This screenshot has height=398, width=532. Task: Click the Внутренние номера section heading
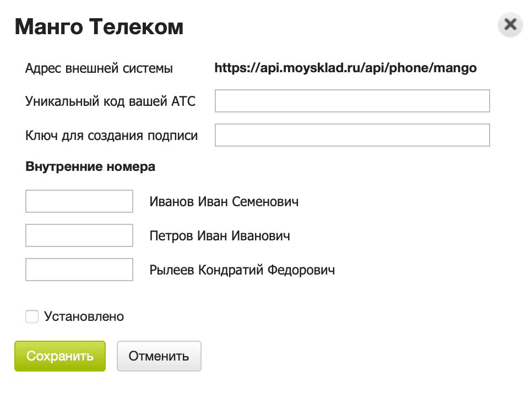tap(89, 166)
